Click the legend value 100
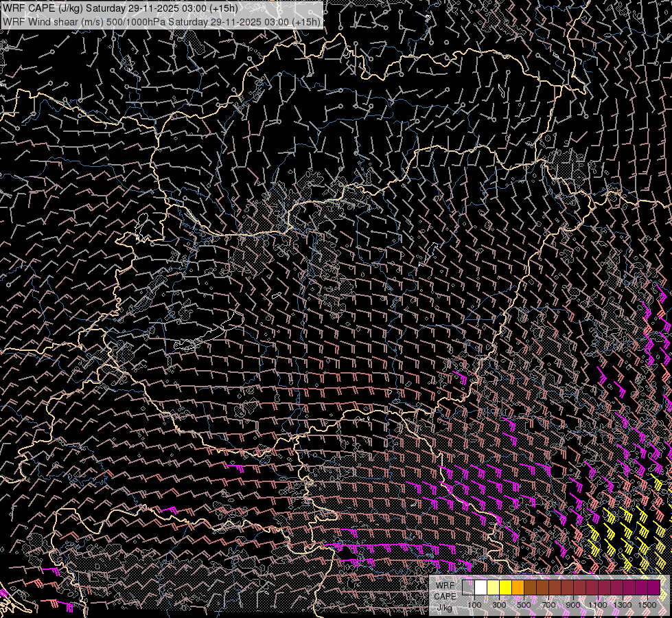Viewport: 672px width, 618px height. click(x=474, y=605)
